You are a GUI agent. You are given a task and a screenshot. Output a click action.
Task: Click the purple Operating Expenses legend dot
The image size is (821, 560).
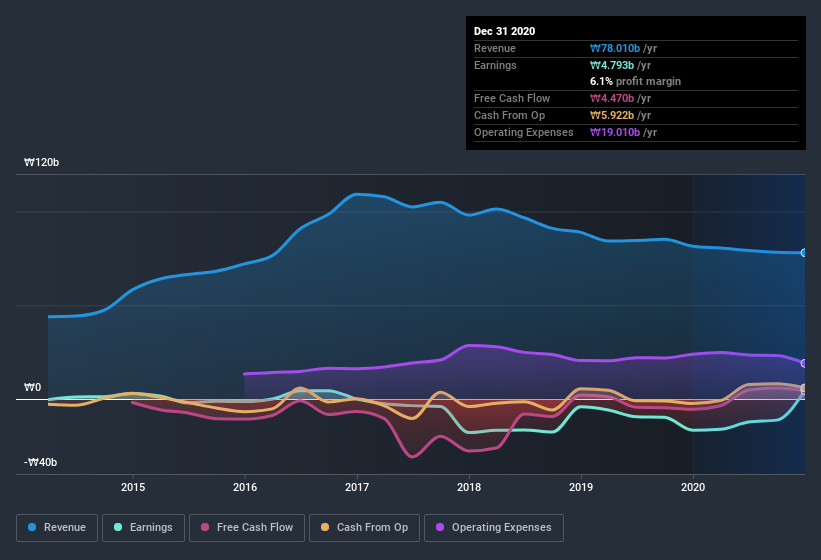click(441, 527)
